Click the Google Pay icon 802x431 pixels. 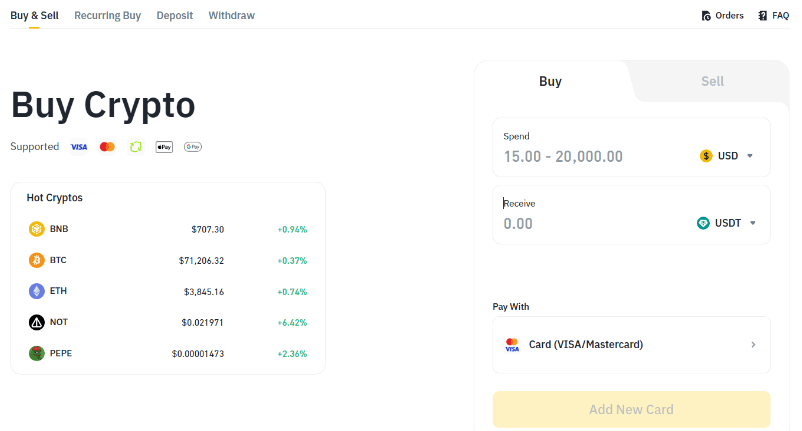tap(193, 147)
